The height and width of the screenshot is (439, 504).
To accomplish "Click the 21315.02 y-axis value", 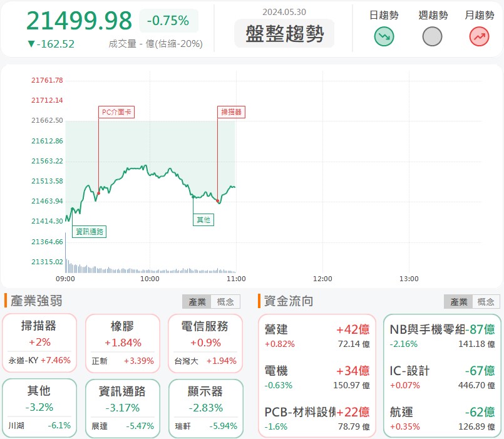I will (x=47, y=262).
